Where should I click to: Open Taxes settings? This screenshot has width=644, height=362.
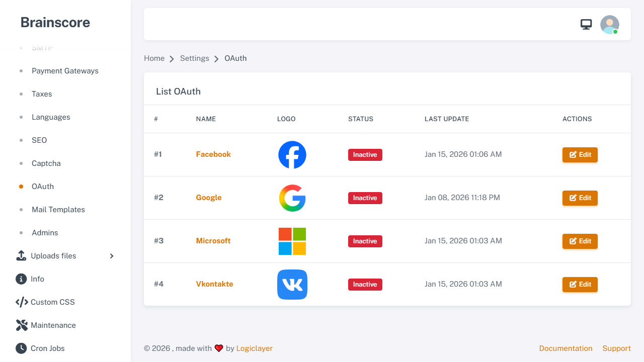tap(42, 94)
